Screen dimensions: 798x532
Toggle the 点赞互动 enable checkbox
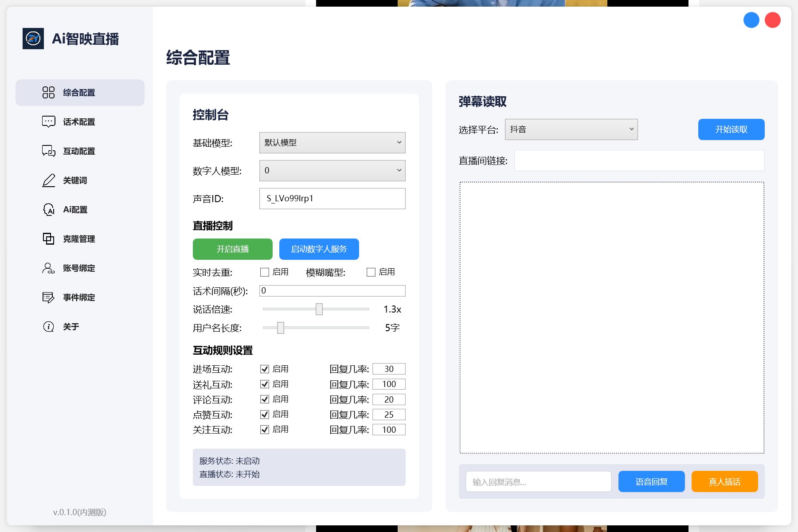(x=265, y=414)
